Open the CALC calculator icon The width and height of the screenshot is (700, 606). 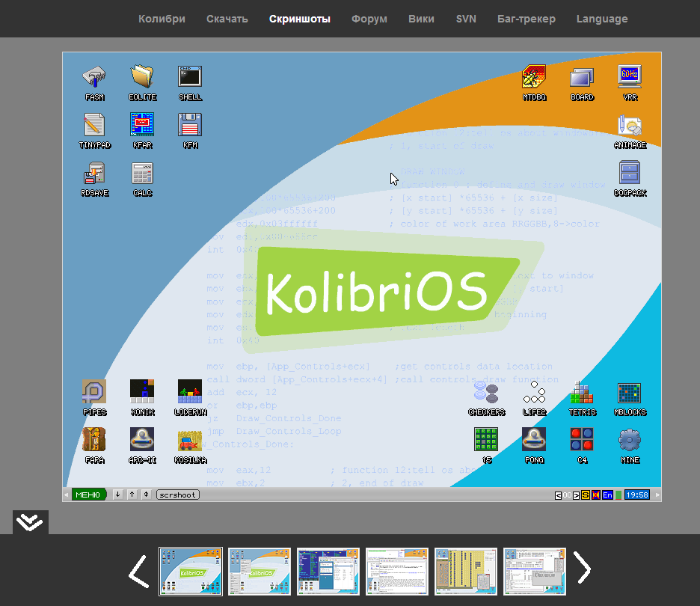coord(142,174)
